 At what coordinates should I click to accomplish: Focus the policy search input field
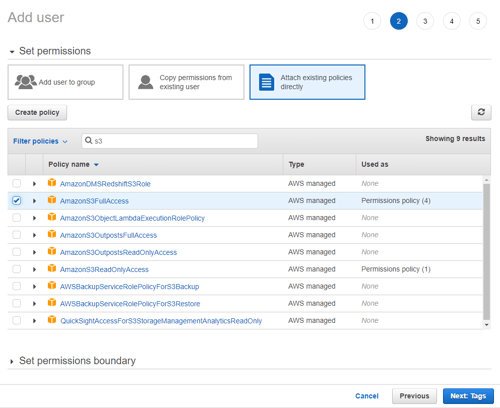170,141
